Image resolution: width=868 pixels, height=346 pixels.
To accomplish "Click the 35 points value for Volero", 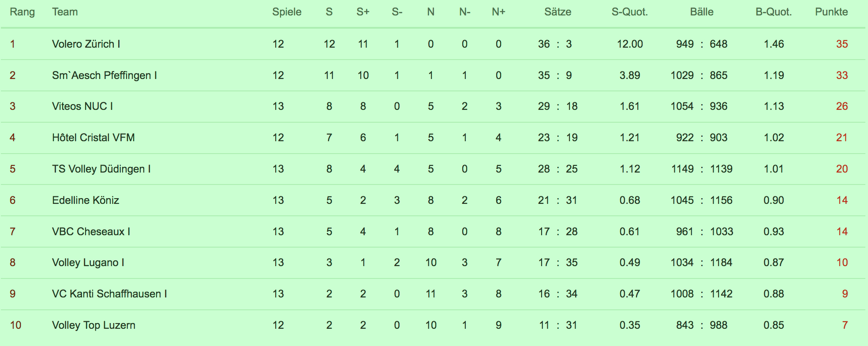I will (x=842, y=44).
